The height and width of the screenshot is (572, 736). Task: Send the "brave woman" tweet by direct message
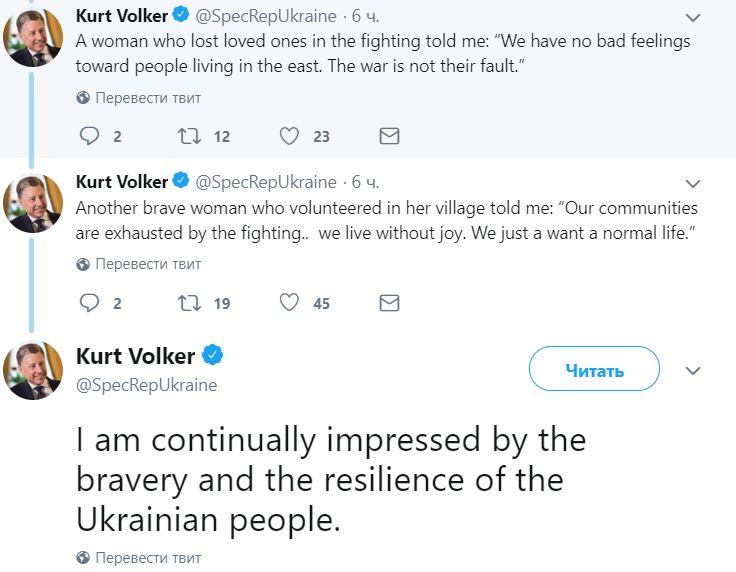[x=389, y=302]
